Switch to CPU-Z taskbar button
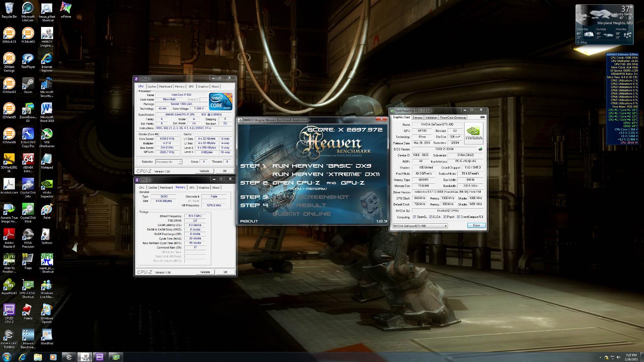 coord(100,357)
